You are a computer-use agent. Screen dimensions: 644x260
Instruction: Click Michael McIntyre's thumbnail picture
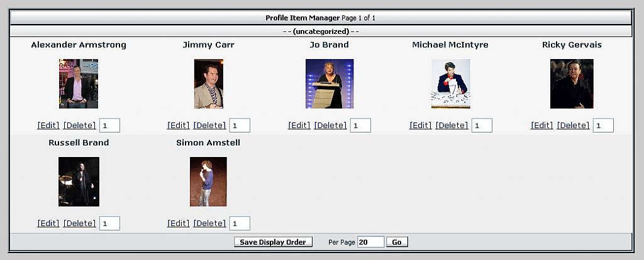(450, 84)
